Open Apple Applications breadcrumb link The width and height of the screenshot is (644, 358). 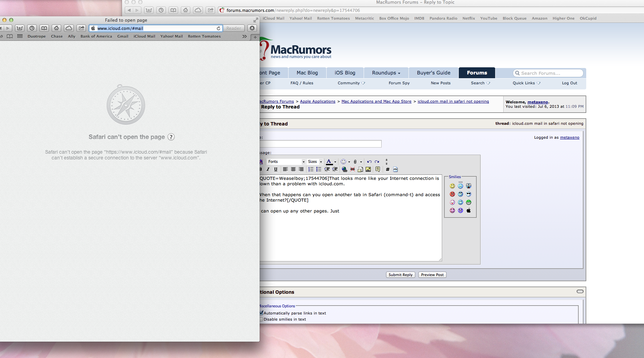318,101
